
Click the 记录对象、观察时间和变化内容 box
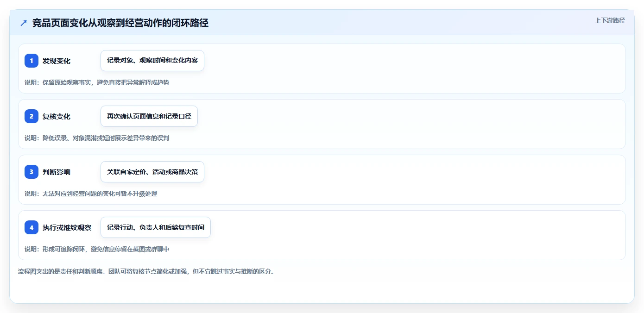152,61
